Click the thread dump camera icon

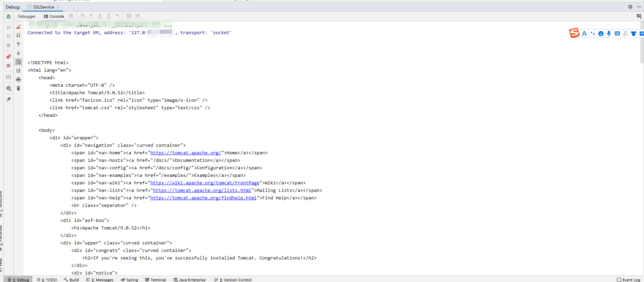click(x=9, y=77)
